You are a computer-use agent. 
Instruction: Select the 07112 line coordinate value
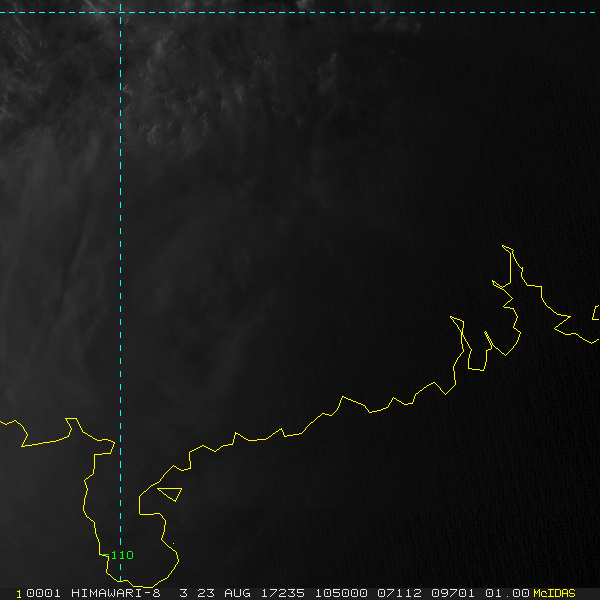click(x=399, y=593)
